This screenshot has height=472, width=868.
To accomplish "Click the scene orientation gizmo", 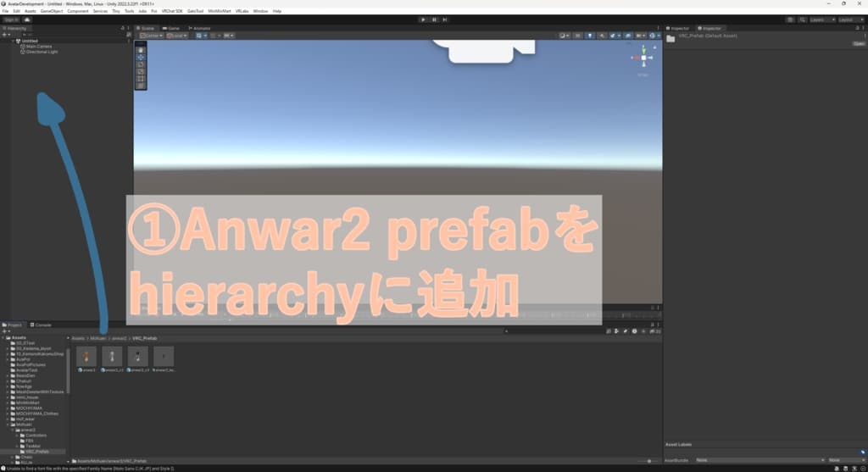I will coord(643,58).
